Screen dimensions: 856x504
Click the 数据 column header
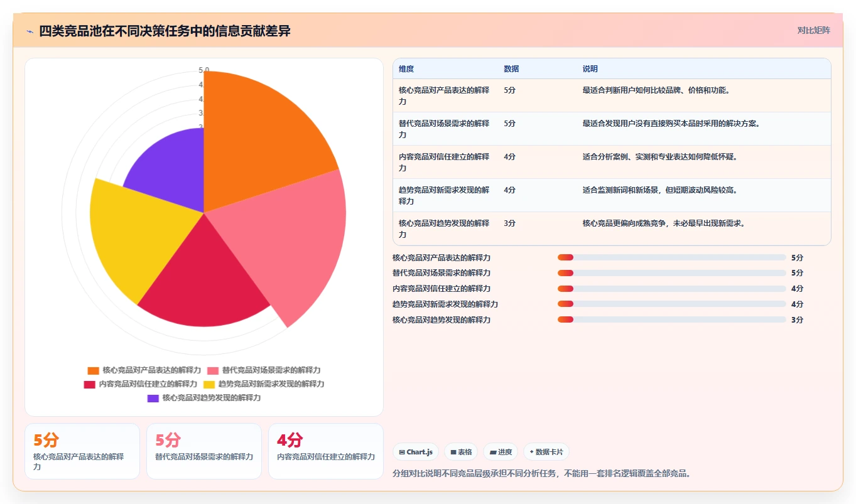pyautogui.click(x=511, y=69)
